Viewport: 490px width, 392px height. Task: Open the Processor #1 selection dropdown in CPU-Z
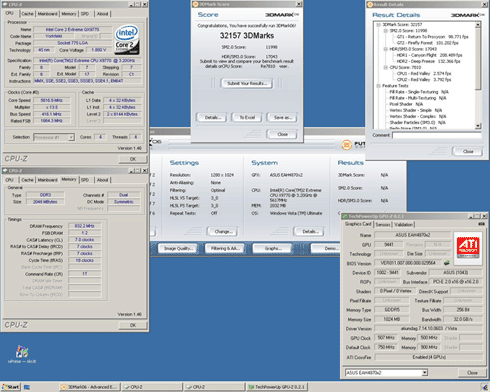tap(71, 137)
